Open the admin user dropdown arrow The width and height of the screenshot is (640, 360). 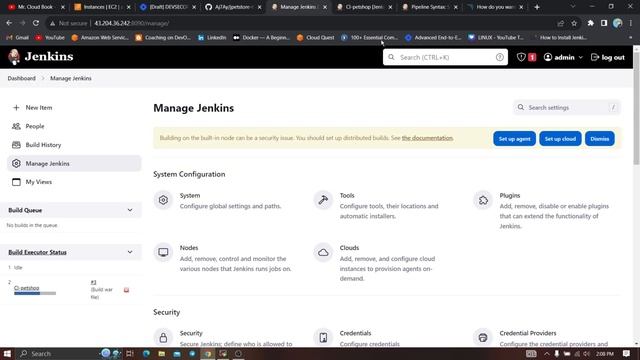580,58
